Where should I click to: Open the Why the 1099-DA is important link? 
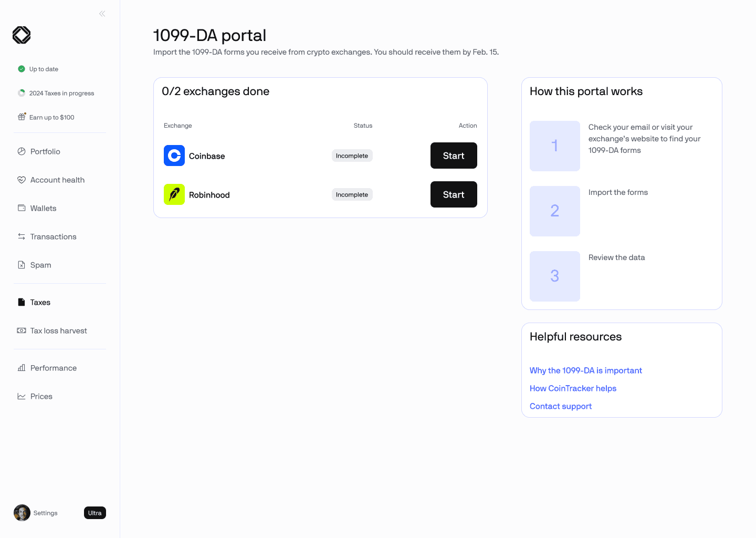pyautogui.click(x=586, y=370)
